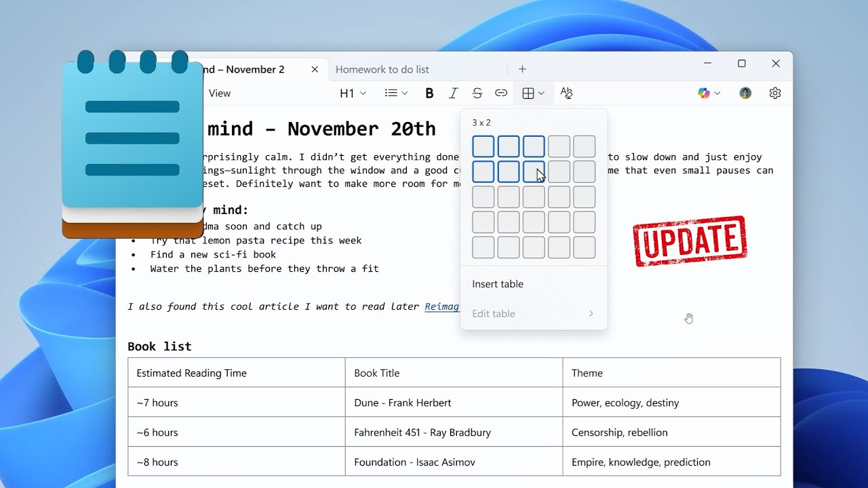Click the Book list heading
The height and width of the screenshot is (488, 868).
[159, 346]
